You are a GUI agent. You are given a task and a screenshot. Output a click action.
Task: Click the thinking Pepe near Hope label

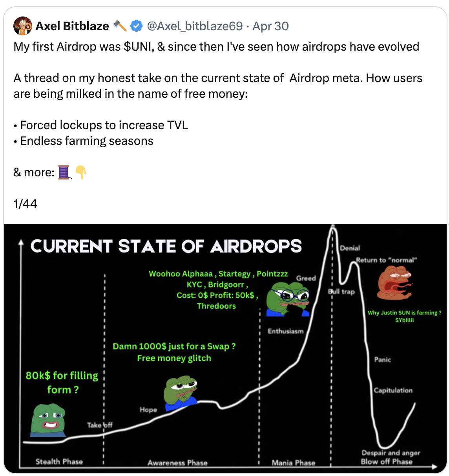click(x=180, y=392)
